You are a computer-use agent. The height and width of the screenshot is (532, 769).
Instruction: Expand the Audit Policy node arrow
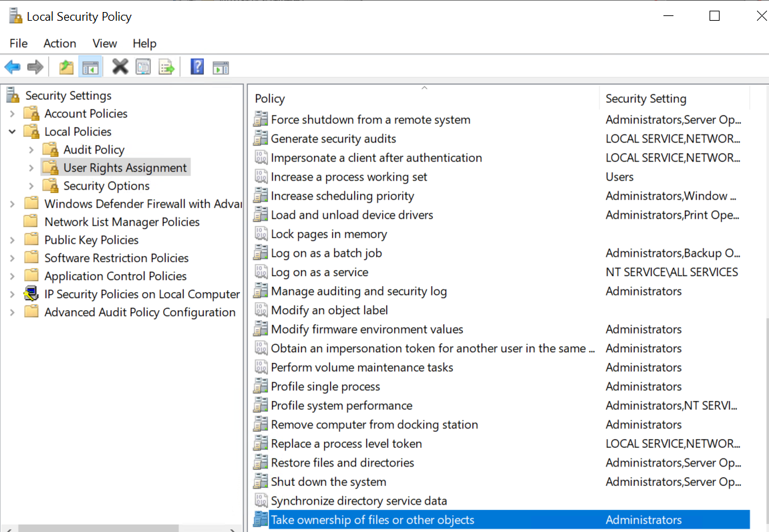[31, 150]
